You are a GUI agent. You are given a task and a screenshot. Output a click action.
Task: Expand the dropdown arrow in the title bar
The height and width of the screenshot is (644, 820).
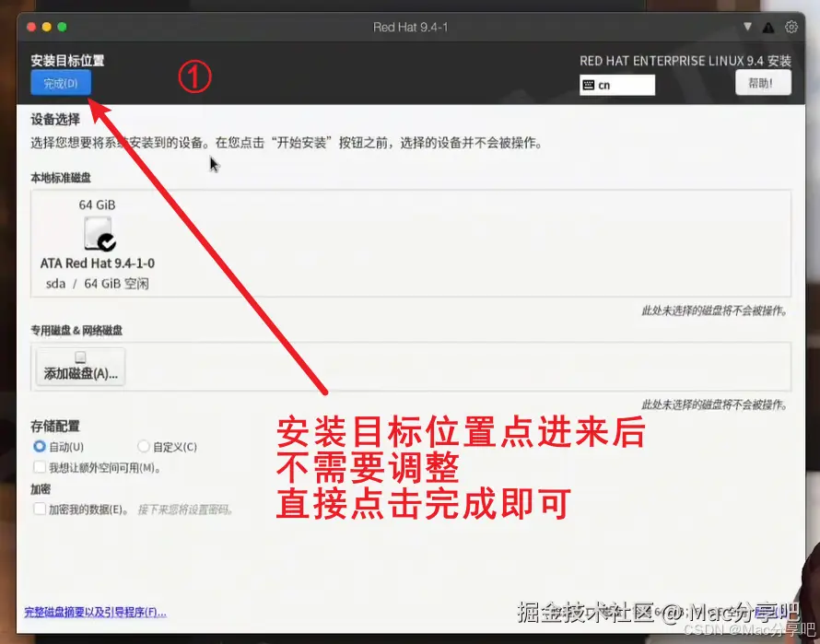pyautogui.click(x=748, y=27)
